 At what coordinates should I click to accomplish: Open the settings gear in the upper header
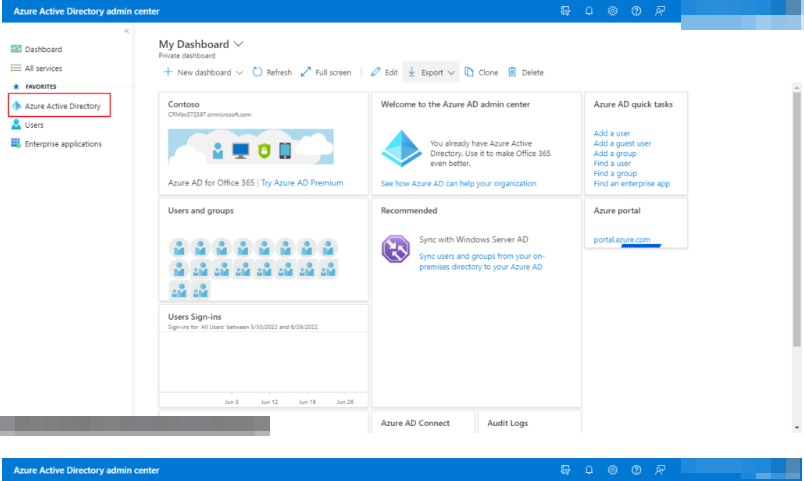tap(613, 11)
